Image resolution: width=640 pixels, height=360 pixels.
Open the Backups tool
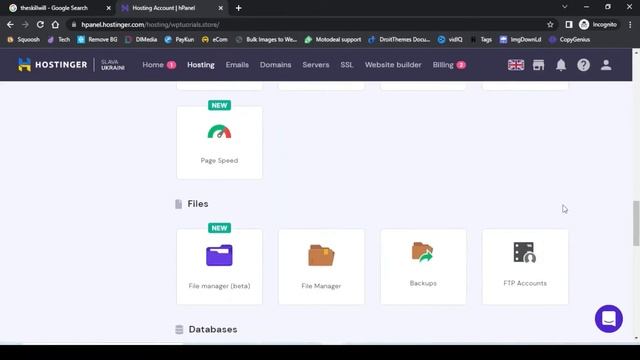pos(423,267)
